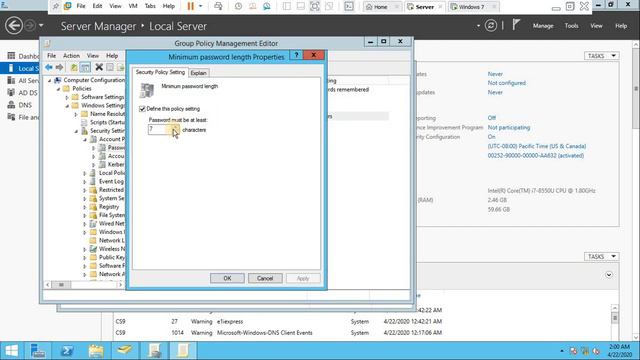The height and width of the screenshot is (360, 640).
Task: Click the Events section collapse chevron
Action: 609,275
